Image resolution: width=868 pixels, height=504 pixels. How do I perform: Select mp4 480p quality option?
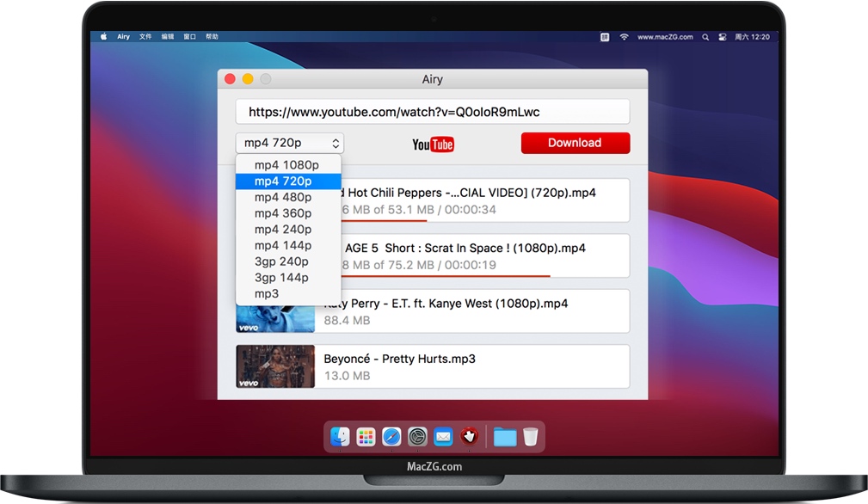283,197
